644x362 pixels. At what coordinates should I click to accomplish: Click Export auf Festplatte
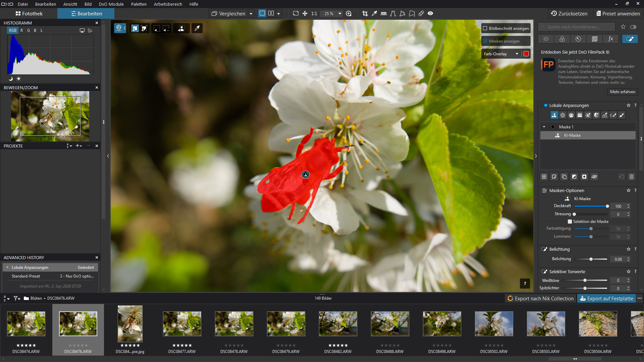click(607, 298)
